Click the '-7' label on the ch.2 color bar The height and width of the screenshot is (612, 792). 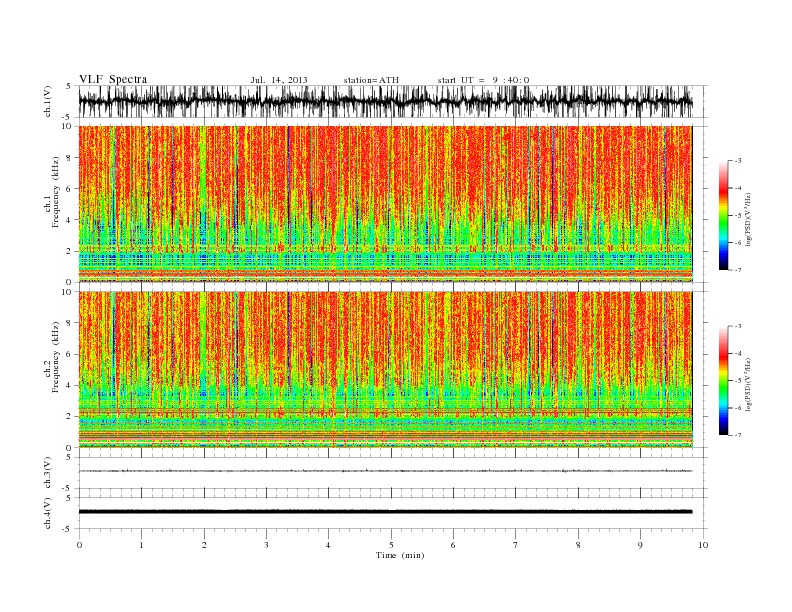coord(738,435)
